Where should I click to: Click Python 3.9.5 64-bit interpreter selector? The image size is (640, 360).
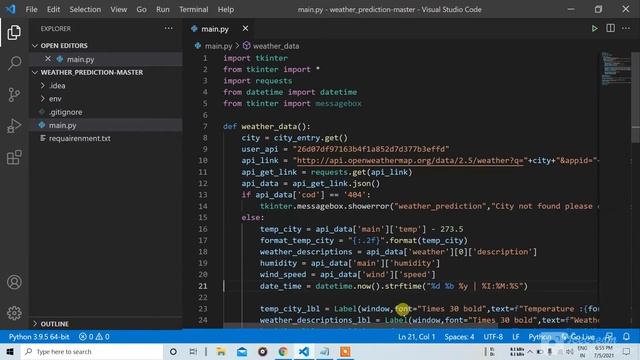[x=39, y=337]
